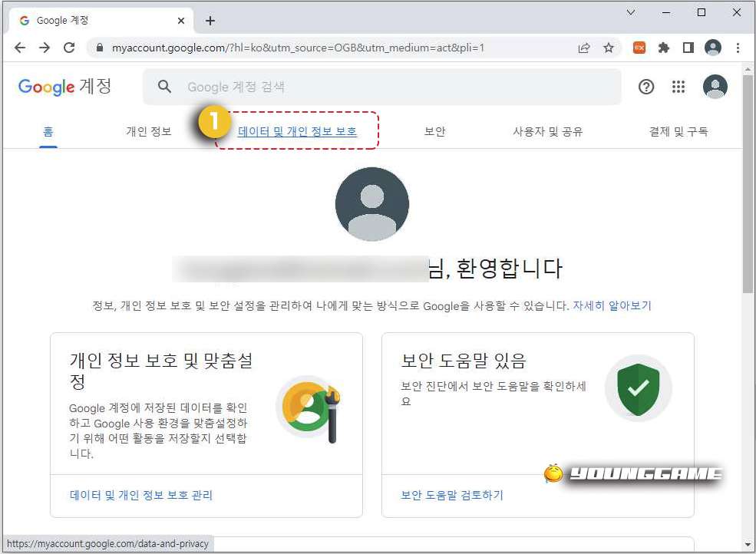Image resolution: width=756 pixels, height=554 pixels.
Task: Focus the Google 계정 검색 field
Action: tap(381, 87)
